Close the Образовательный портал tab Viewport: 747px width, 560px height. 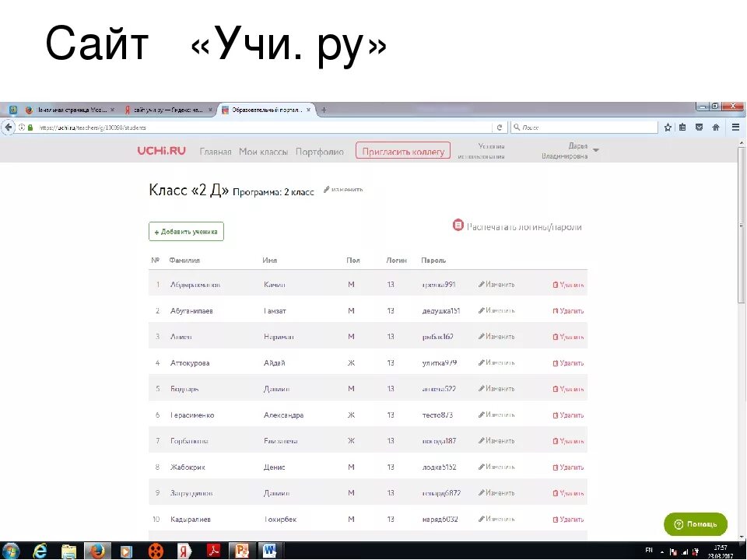click(x=308, y=110)
